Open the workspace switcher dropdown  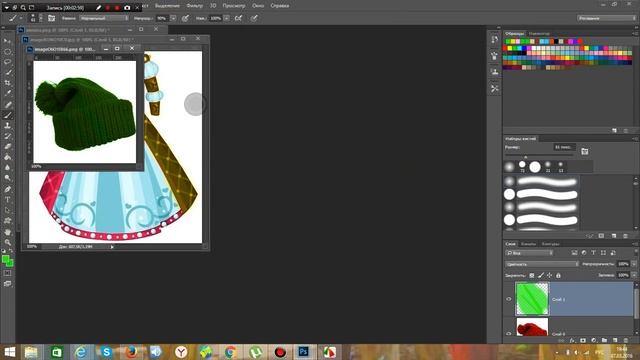[x=606, y=18]
